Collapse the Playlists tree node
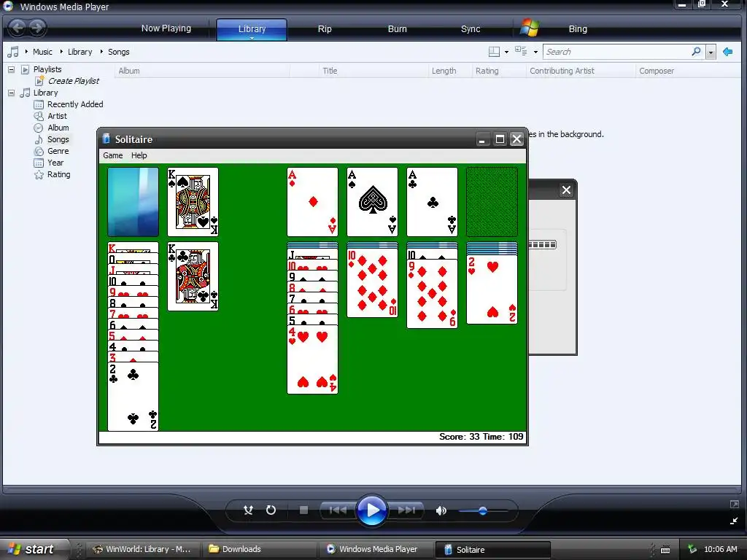This screenshot has width=747, height=560. click(11, 69)
